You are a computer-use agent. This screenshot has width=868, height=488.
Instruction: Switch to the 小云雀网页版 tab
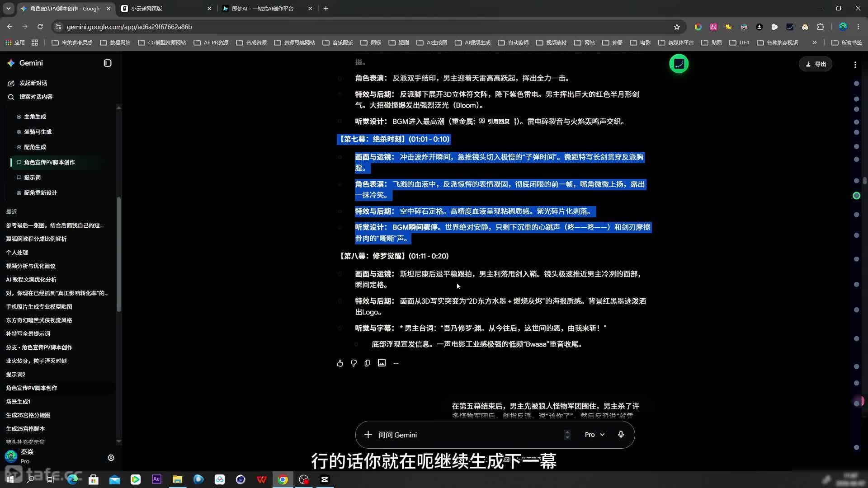165,9
